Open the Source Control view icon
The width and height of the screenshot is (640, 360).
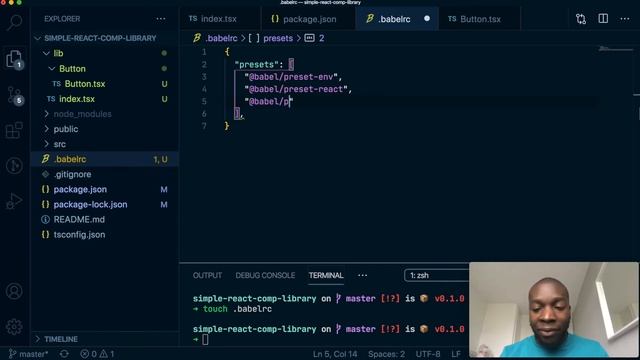click(x=14, y=96)
